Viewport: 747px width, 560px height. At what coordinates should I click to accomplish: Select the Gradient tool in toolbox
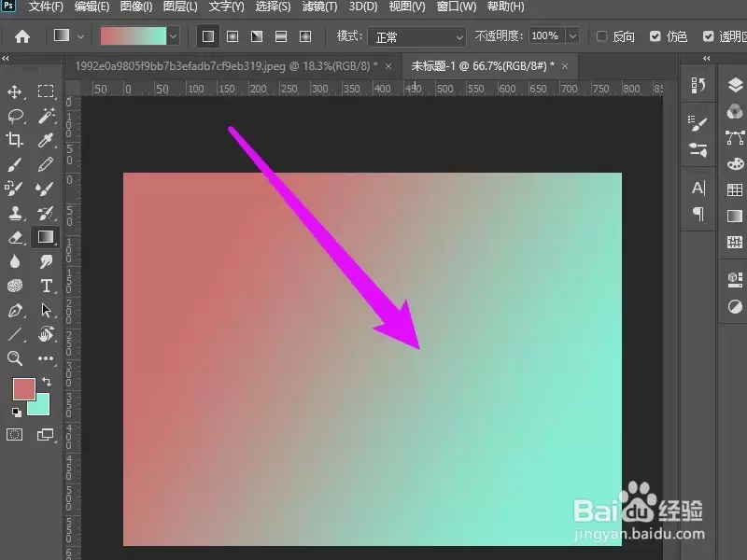point(46,237)
